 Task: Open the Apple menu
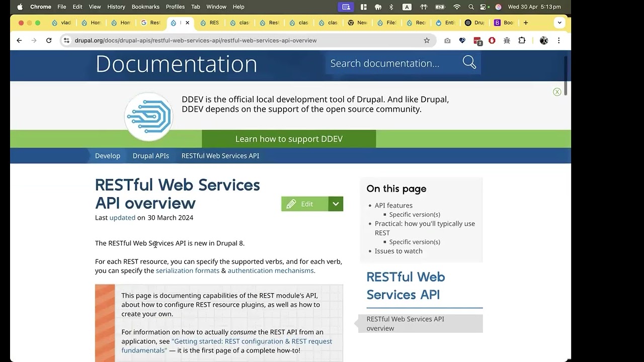[x=20, y=7]
